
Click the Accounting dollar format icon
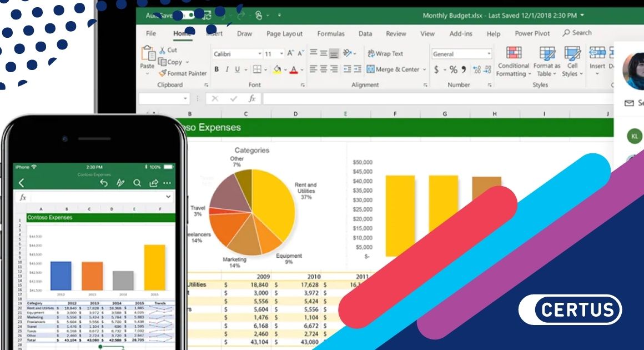[x=436, y=69]
